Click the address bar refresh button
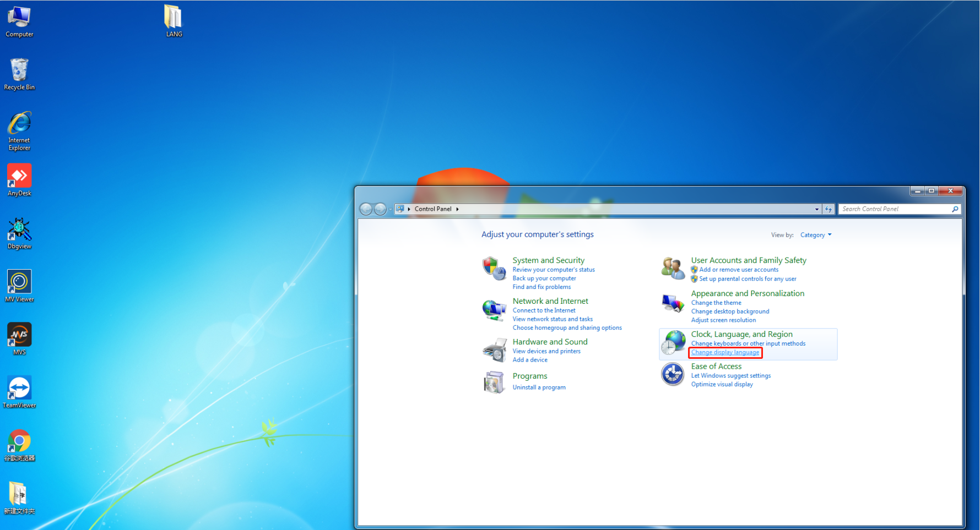 [x=828, y=209]
